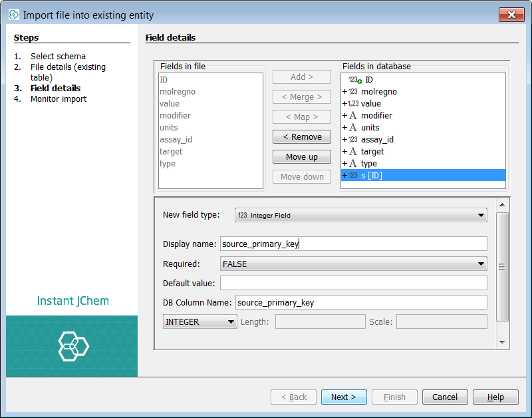
Task: Select the 's [ID]' database field
Action: coord(371,176)
